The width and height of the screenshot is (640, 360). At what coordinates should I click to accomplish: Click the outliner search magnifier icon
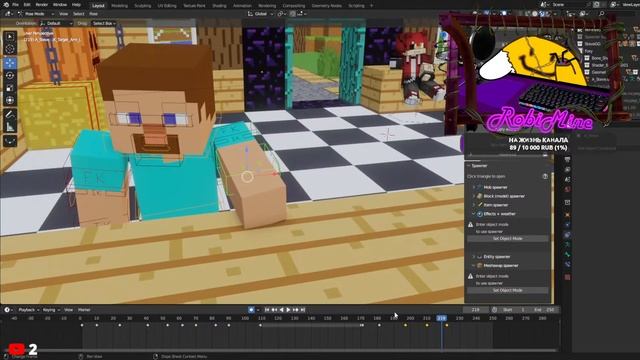click(601, 14)
